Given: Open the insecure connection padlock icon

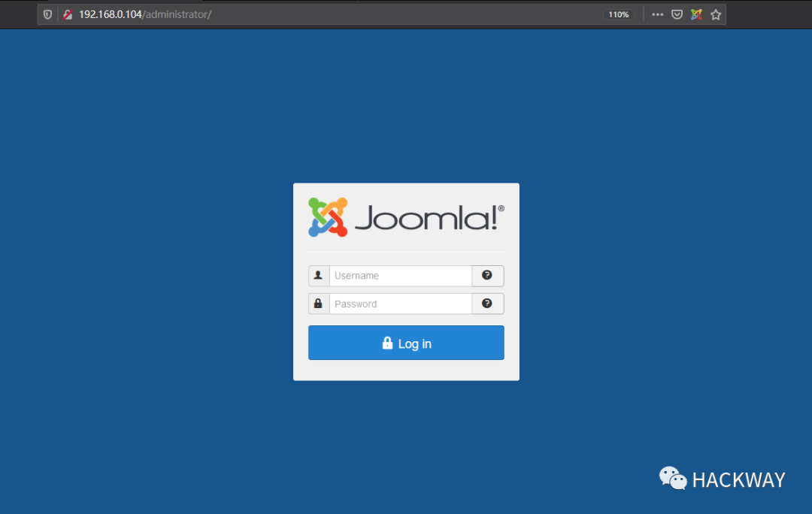Looking at the screenshot, I should coord(68,14).
